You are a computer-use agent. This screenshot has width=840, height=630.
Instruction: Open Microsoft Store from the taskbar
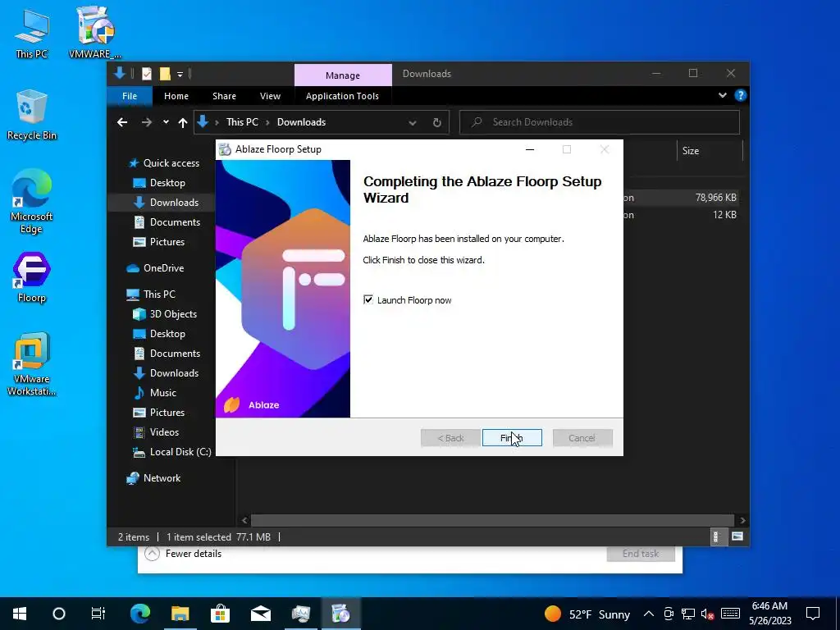coord(220,614)
